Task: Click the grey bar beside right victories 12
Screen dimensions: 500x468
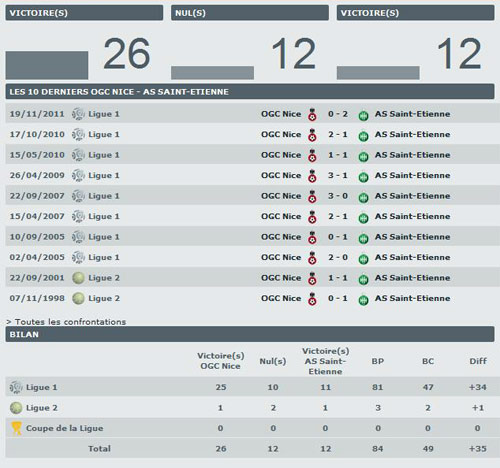Action: click(x=378, y=73)
